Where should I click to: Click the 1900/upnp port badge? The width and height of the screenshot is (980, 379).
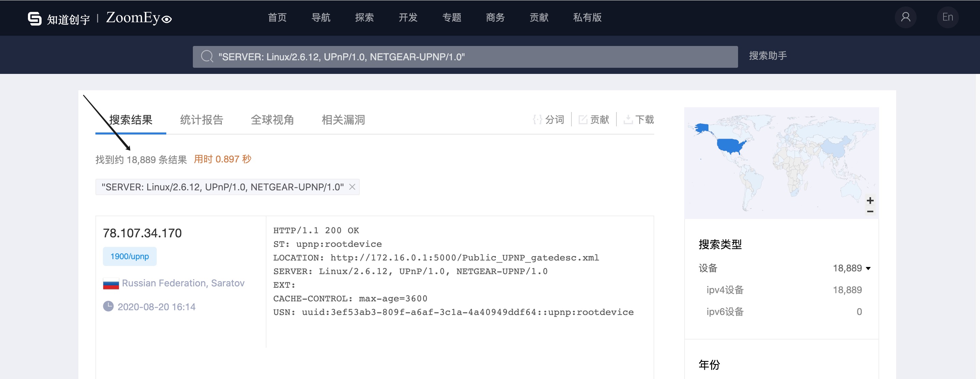129,257
